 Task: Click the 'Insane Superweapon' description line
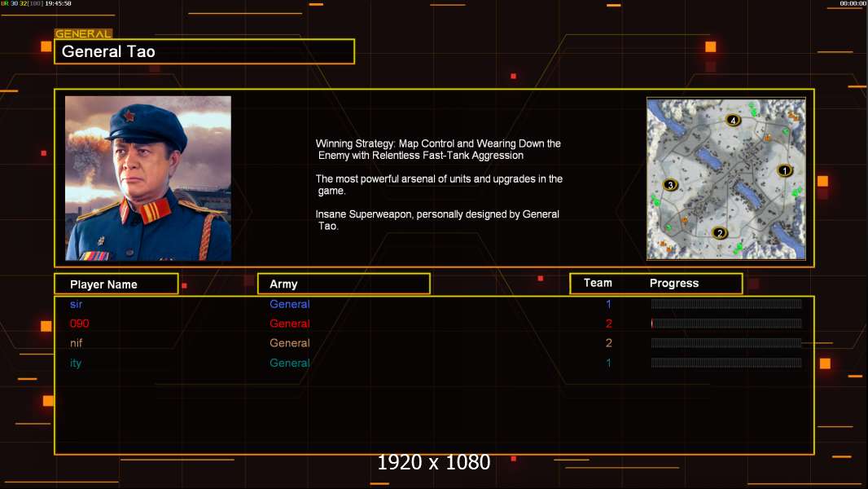437,220
